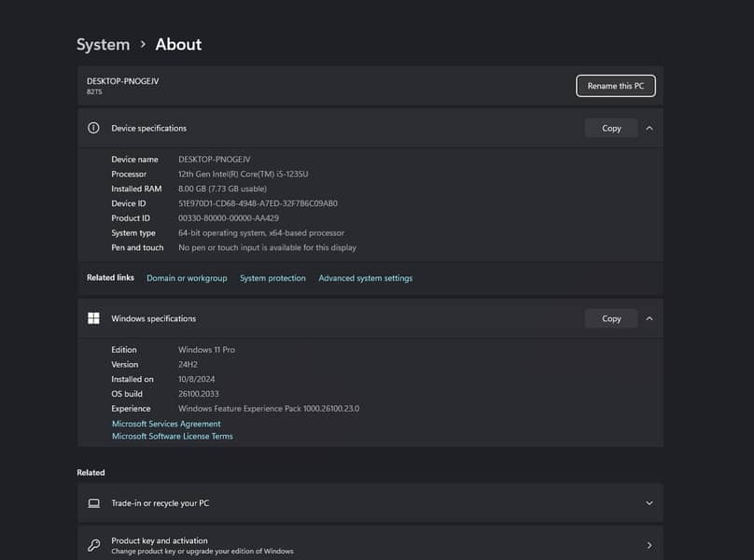The height and width of the screenshot is (560, 754).
Task: Click the info icon beside Device specifications
Action: pos(93,128)
